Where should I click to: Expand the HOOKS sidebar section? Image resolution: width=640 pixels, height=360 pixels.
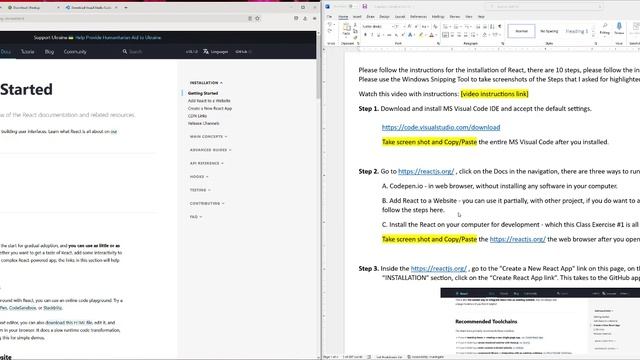(x=199, y=177)
